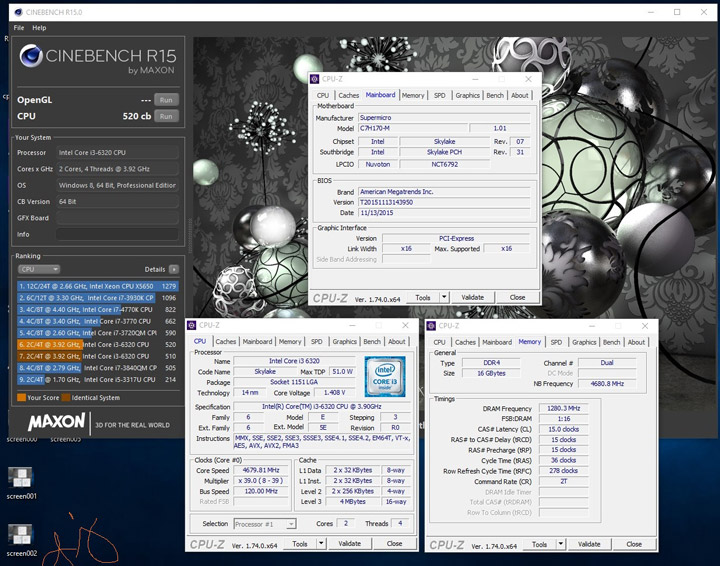Open the Tools dropdown arrow in the Memory window
This screenshot has width=720, height=566.
[558, 544]
